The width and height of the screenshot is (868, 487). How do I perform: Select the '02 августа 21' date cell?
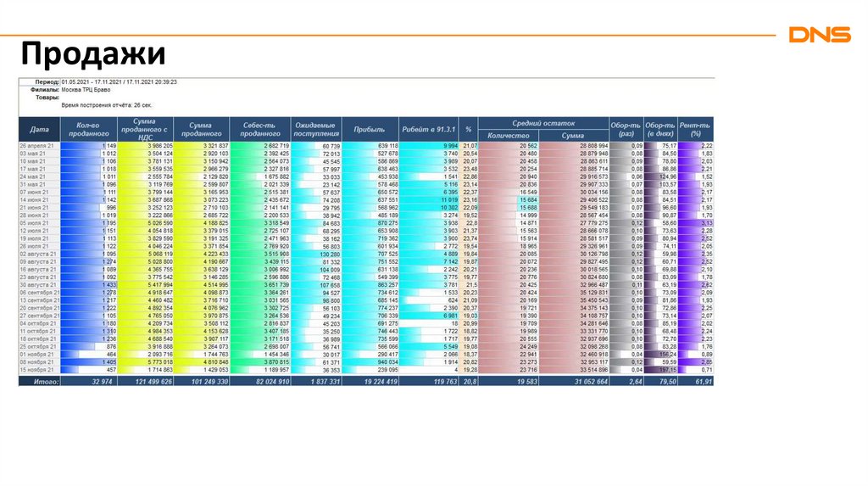[x=39, y=254]
